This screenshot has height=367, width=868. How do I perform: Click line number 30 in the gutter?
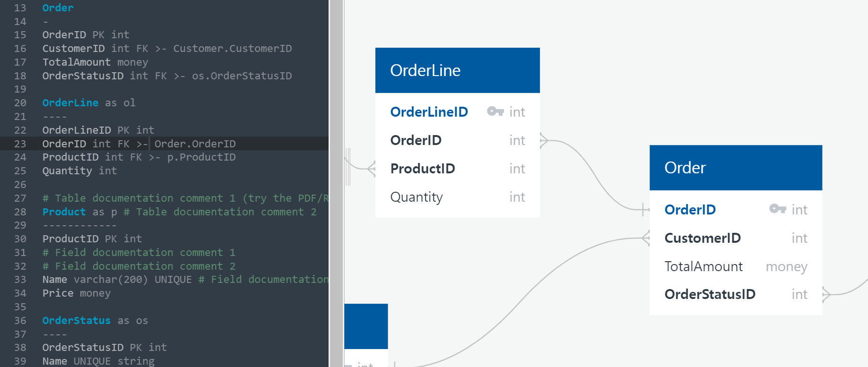click(20, 239)
